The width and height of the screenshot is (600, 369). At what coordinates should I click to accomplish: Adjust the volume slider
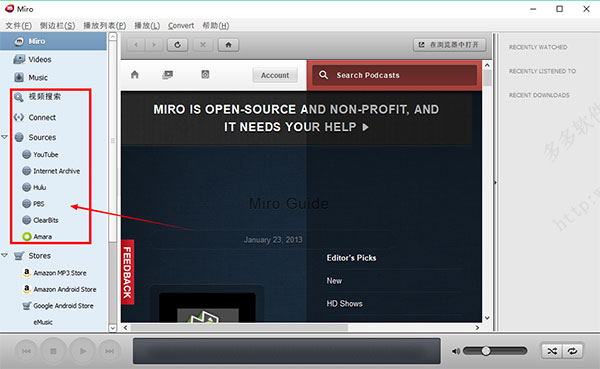[x=495, y=351]
